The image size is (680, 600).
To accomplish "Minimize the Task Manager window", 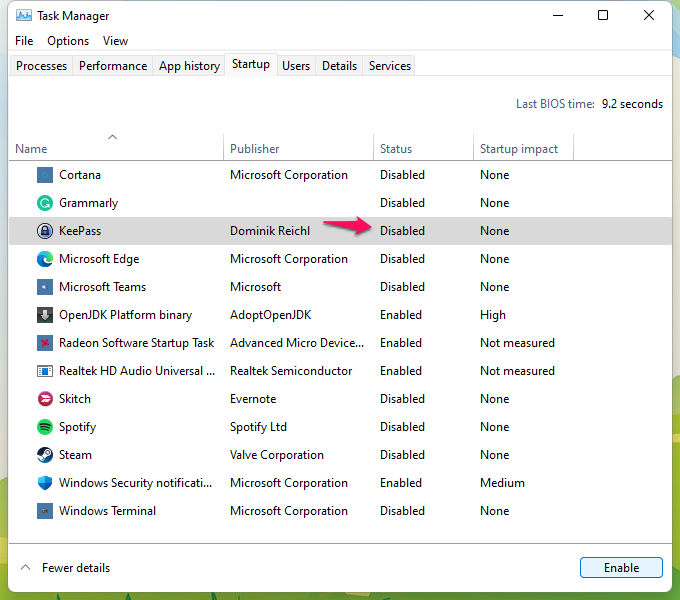I will coord(558,16).
